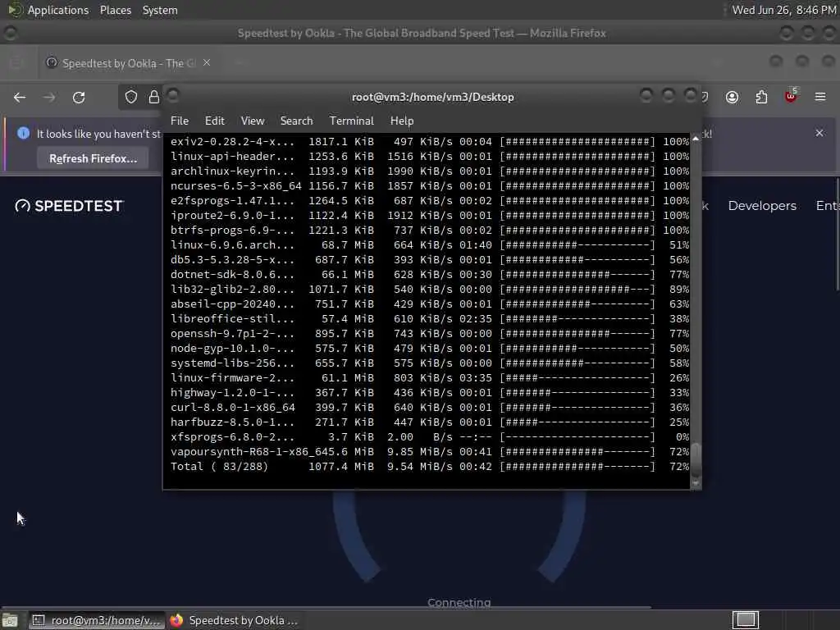Screen dimensions: 840x630
Task: Click the vapoursynth-R68-1-x86_64 row
Action: (430, 452)
